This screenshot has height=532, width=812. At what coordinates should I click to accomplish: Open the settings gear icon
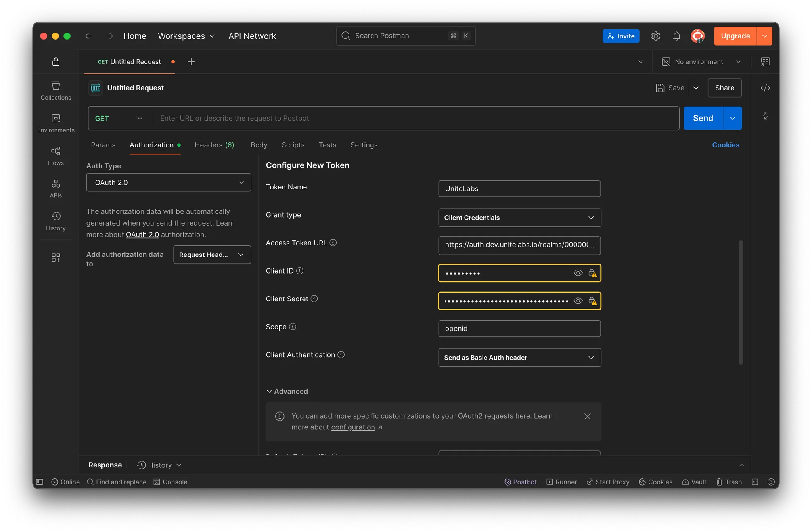[655, 36]
